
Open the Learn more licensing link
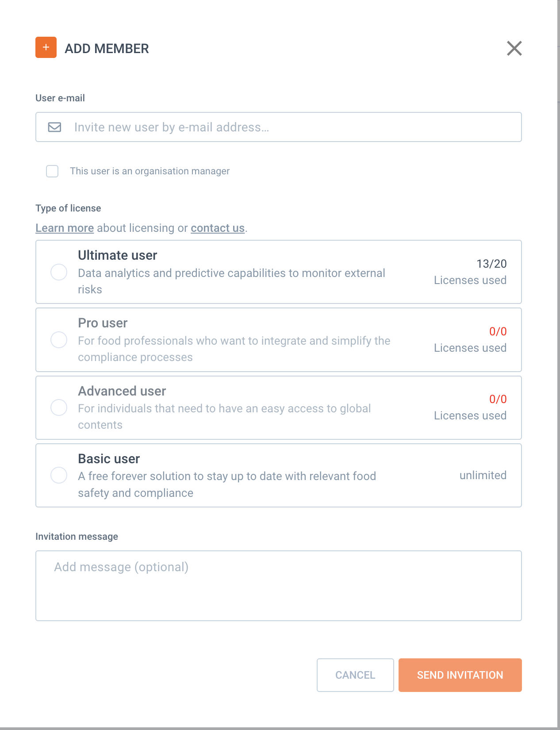point(65,228)
